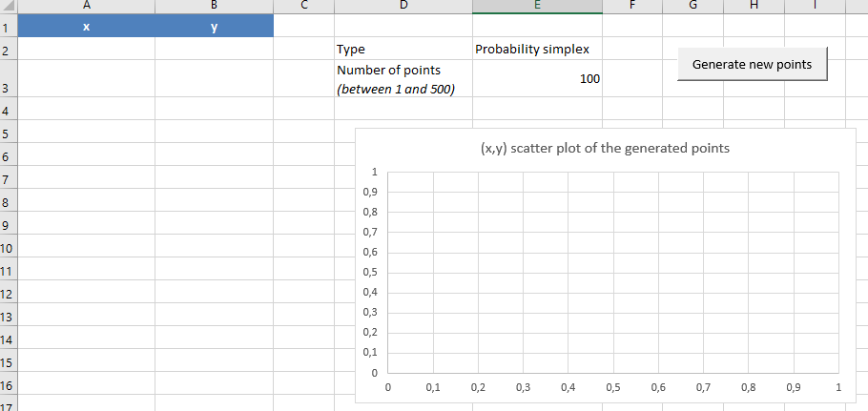868x411 pixels.
Task: Click the 0,5 label on the vertical axis
Action: pos(370,273)
